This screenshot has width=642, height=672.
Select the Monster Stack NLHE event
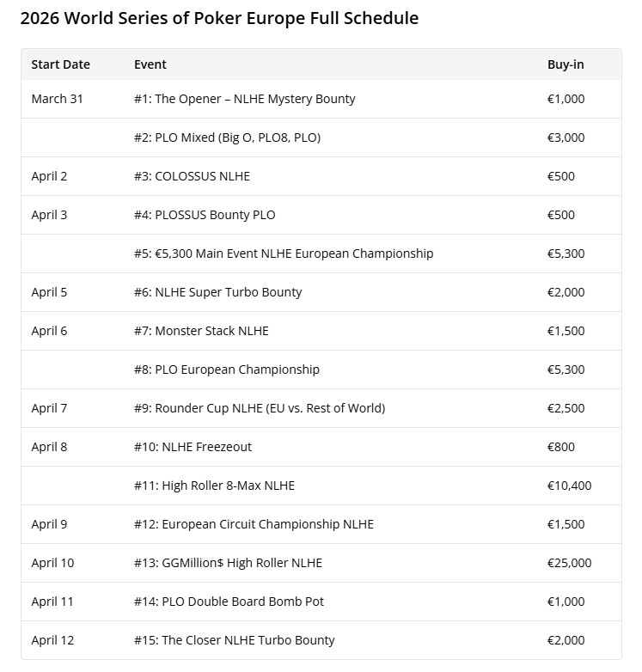(201, 331)
